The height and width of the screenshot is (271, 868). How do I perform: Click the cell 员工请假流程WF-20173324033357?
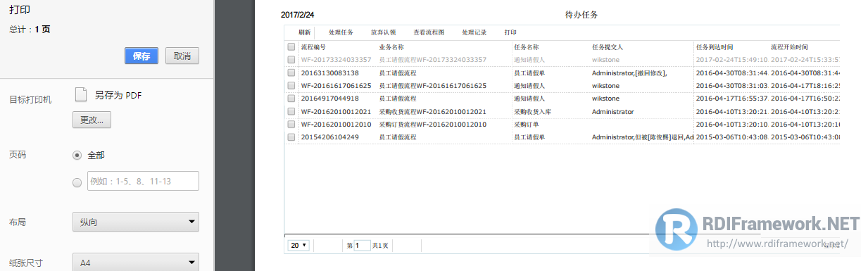pos(433,60)
